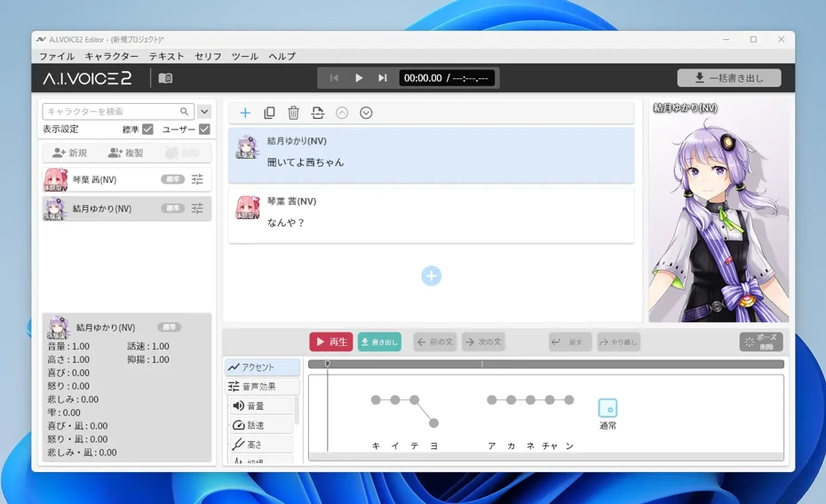
Task: Click the parameter list vertical scrollbar
Action: click(x=297, y=410)
